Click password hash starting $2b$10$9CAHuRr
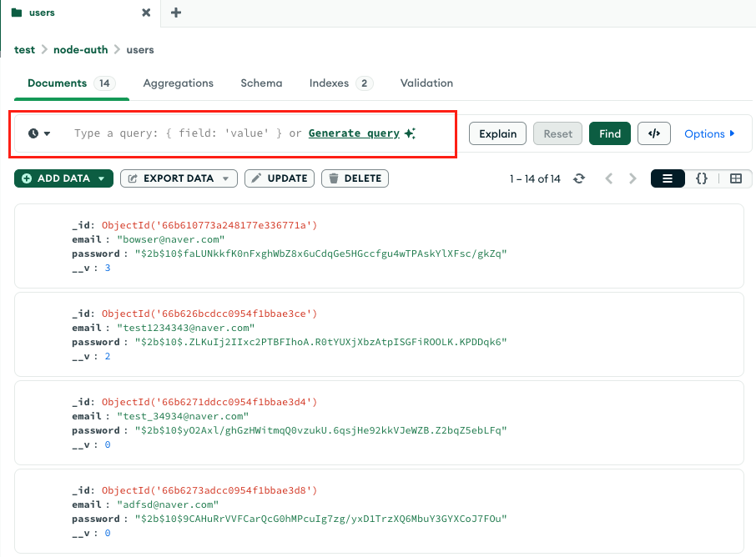The width and height of the screenshot is (756, 557). point(320,519)
